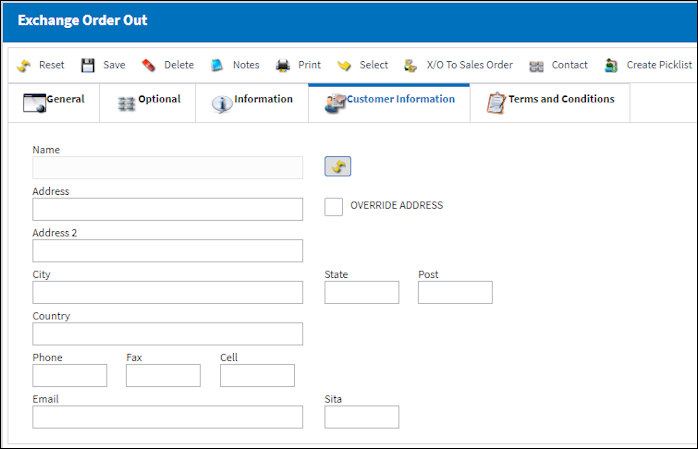Viewport: 698px width, 449px height.
Task: Click the Email input field
Action: [167, 417]
